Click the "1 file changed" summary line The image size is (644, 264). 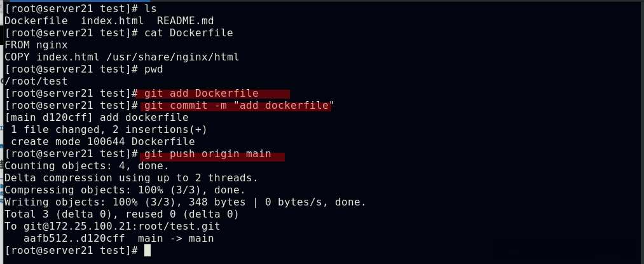(x=108, y=130)
